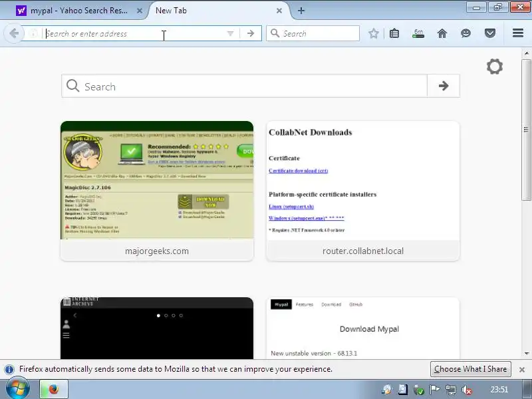Image resolution: width=532 pixels, height=399 pixels.
Task: Open new tab page settings gear
Action: [495, 66]
